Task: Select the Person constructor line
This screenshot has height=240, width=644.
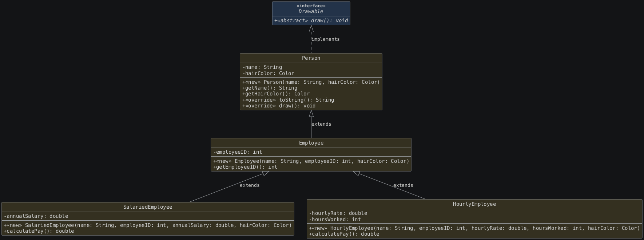Action: click(311, 82)
